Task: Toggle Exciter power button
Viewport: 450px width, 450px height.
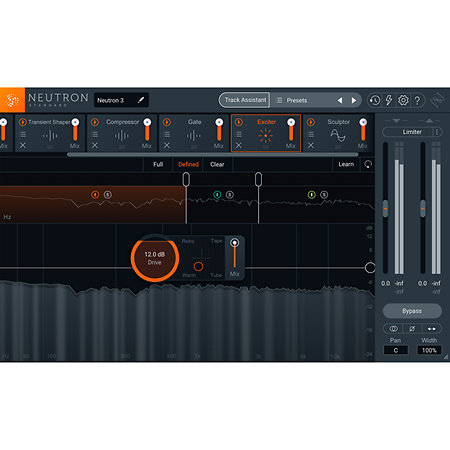Action: click(239, 122)
